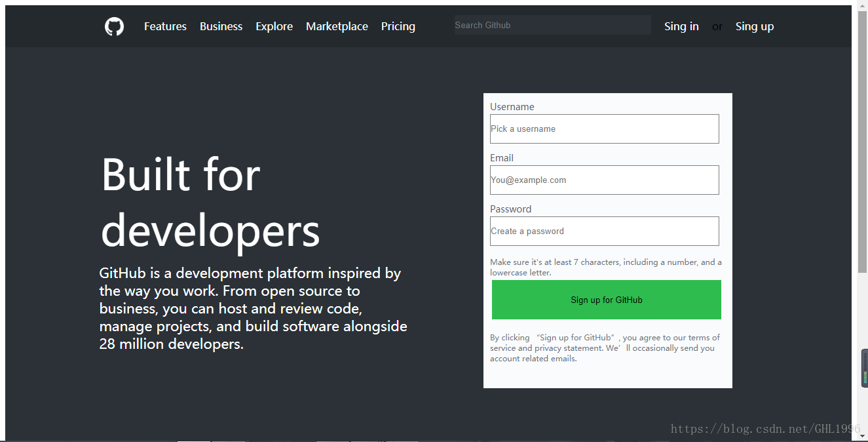The width and height of the screenshot is (868, 442).
Task: Open the Marketplace nav link
Action: coord(337,26)
